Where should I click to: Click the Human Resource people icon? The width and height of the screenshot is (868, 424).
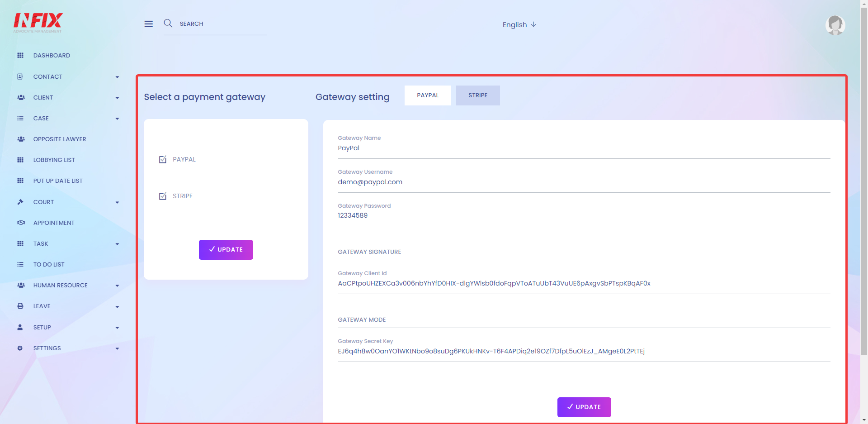pos(21,286)
